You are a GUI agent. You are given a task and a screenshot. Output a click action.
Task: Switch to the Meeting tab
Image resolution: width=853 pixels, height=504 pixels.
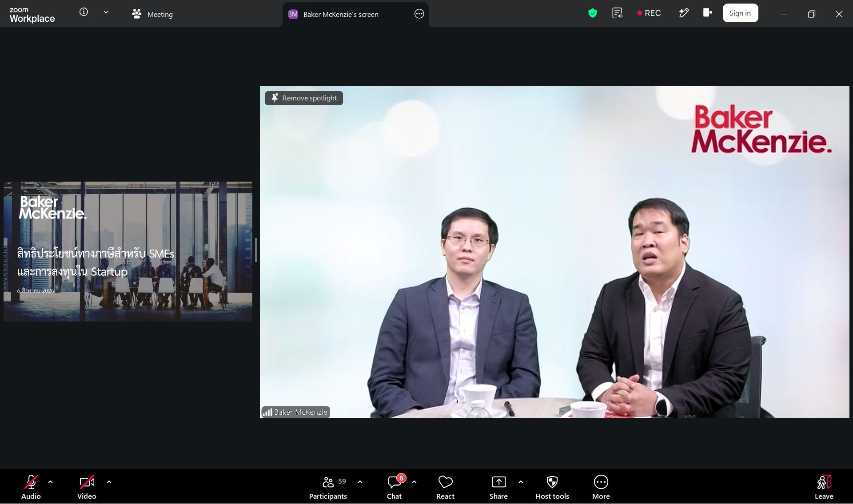(152, 14)
